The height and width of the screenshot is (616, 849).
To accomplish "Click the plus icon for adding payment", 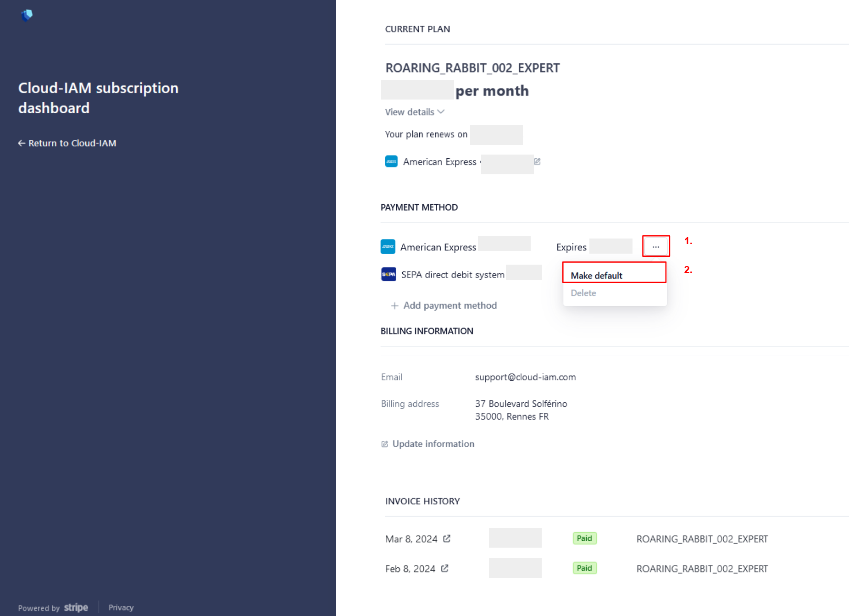I will point(394,305).
